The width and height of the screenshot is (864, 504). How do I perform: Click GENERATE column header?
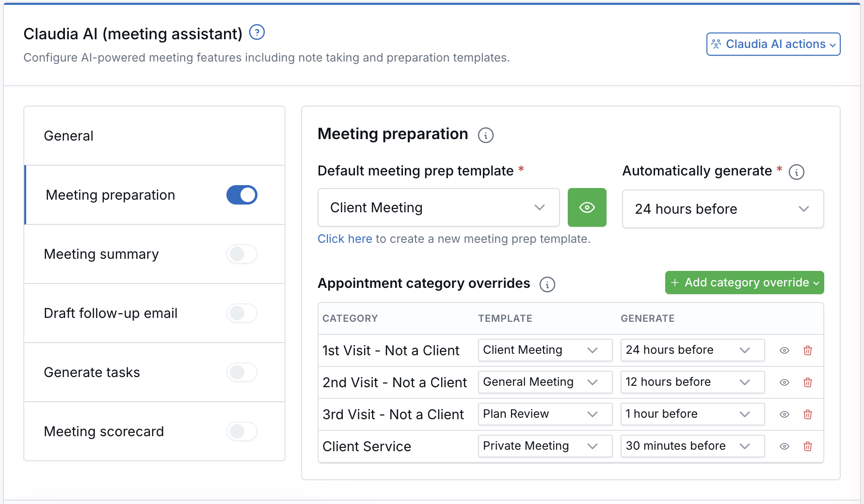(x=648, y=318)
